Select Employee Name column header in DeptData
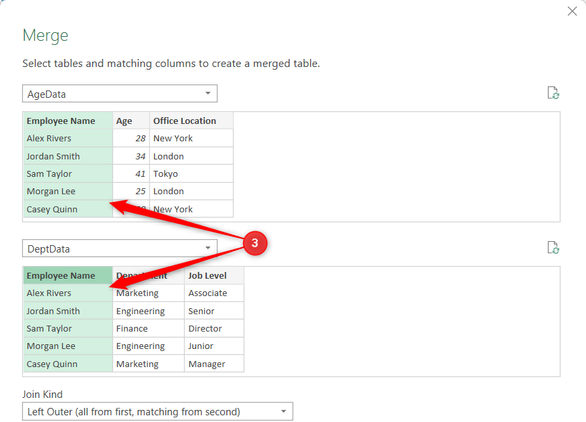 (68, 275)
